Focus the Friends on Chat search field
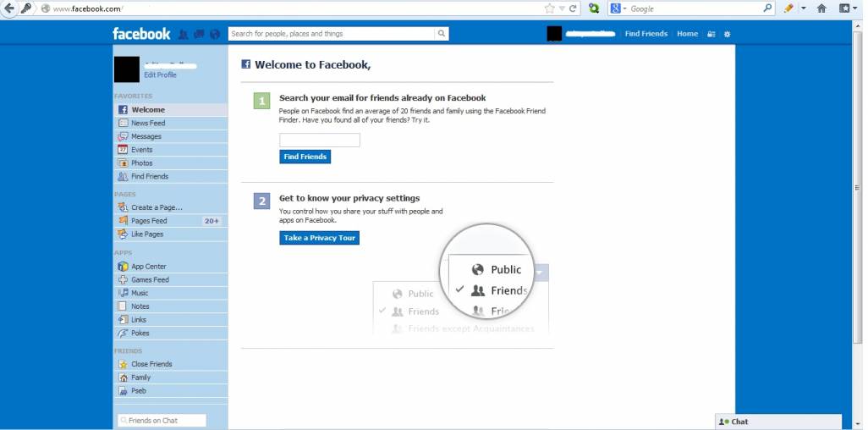Image resolution: width=868 pixels, height=430 pixels. click(x=162, y=421)
